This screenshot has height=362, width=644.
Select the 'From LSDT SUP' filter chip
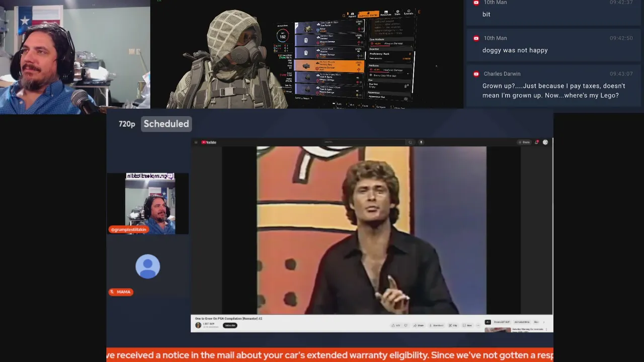(x=502, y=322)
